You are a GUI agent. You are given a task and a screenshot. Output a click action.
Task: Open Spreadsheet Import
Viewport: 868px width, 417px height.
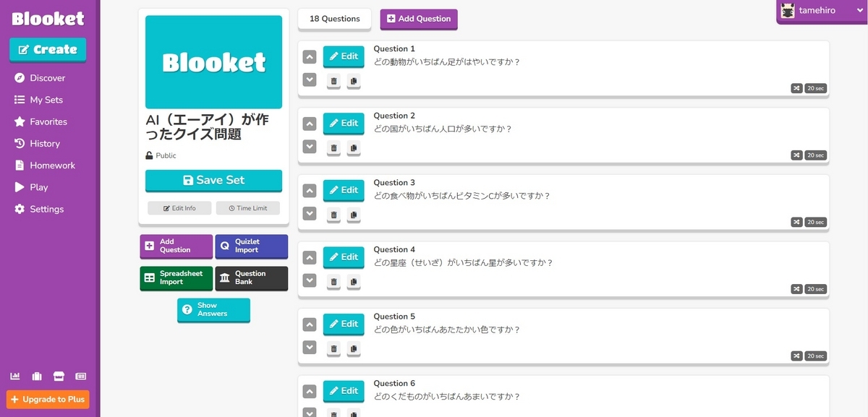[176, 278]
